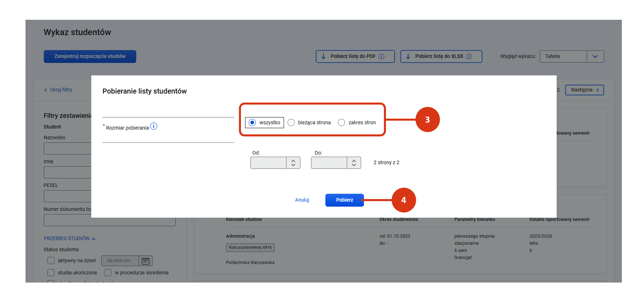Screen dimensions: 644x307
Task: Click the PESEL filter input field
Action: pos(67,196)
